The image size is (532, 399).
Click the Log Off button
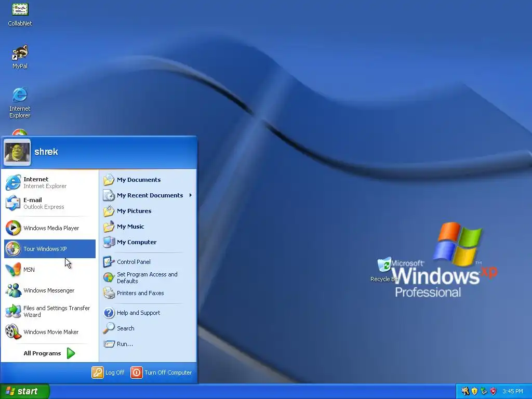(x=108, y=373)
